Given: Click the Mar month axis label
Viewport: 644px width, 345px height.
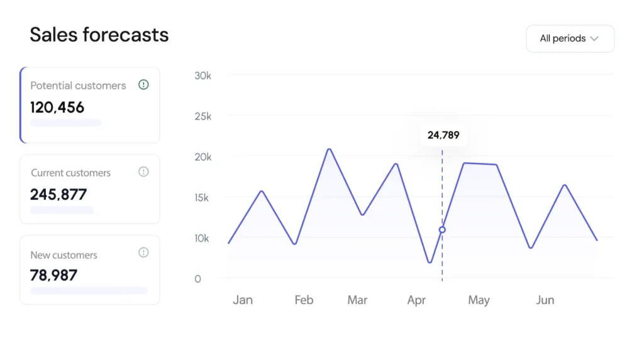Looking at the screenshot, I should pos(357,300).
